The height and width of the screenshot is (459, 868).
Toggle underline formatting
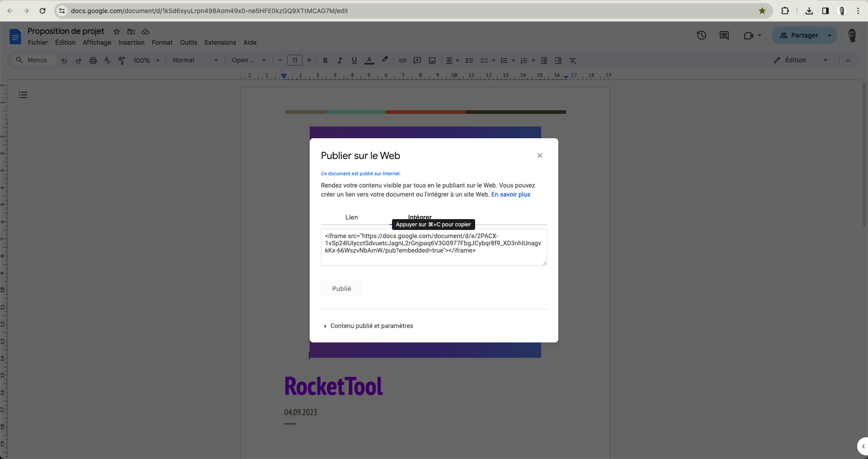point(354,61)
